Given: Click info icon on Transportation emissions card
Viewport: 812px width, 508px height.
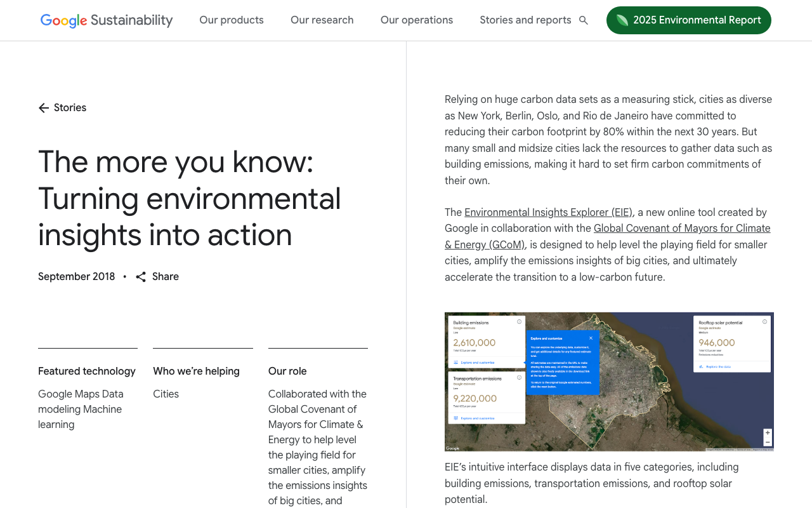Looking at the screenshot, I should pyautogui.click(x=519, y=377).
